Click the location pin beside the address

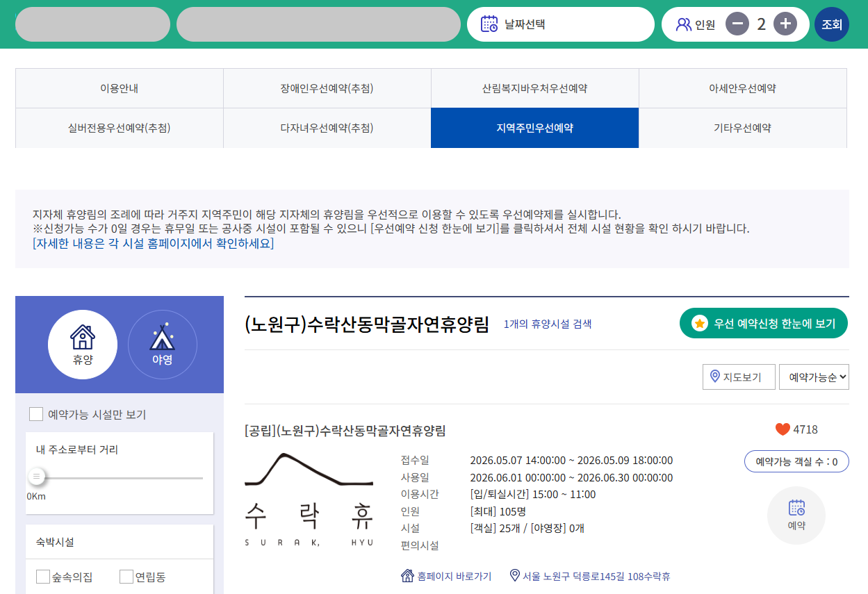[x=515, y=575]
